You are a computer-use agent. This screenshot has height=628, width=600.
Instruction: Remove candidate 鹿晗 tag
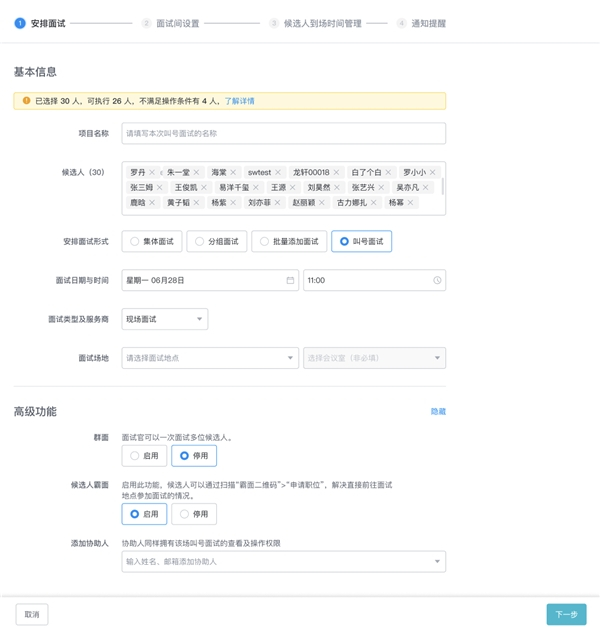(152, 203)
